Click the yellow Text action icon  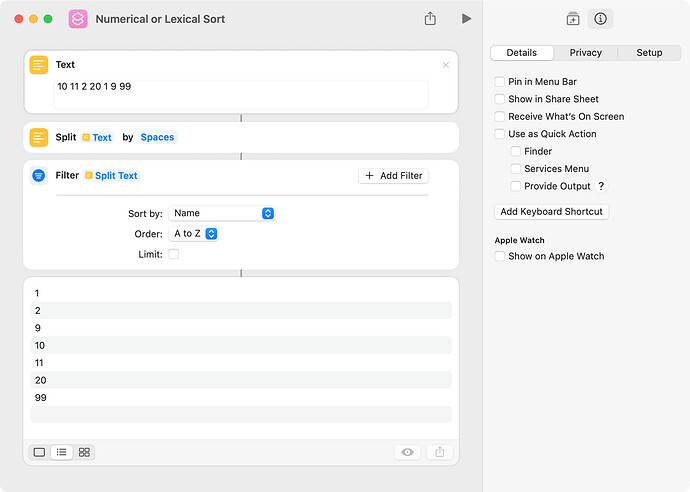(39, 65)
